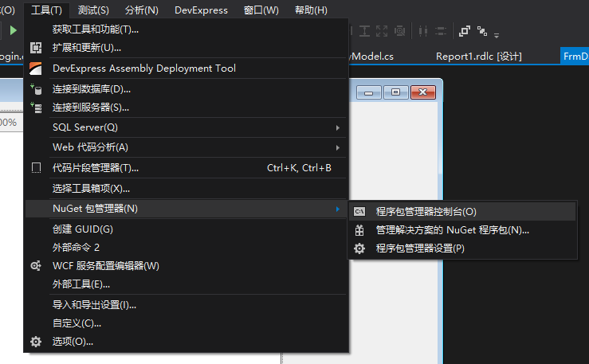This screenshot has height=364, width=589.
Task: Click the Package Manager Console C:\ icon
Action: [359, 212]
